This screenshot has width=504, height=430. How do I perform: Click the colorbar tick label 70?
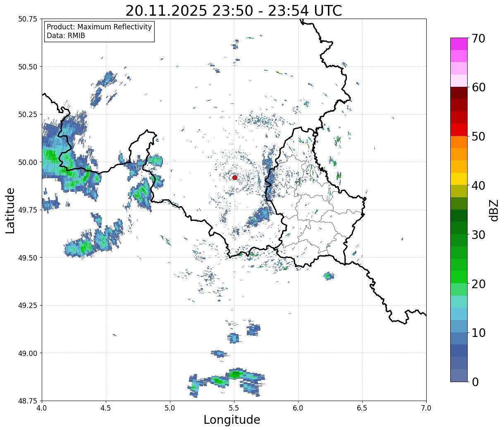coord(478,38)
